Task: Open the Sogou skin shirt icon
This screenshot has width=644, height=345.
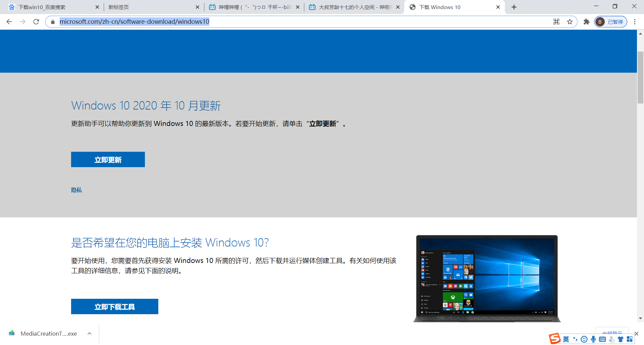Action: [x=621, y=339]
